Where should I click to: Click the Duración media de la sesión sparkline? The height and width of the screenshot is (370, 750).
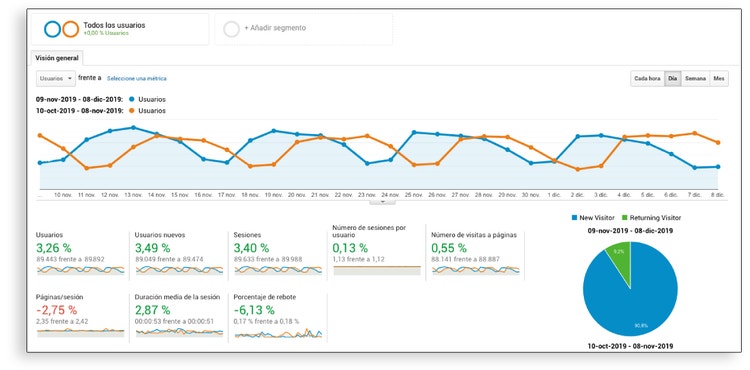click(x=179, y=332)
